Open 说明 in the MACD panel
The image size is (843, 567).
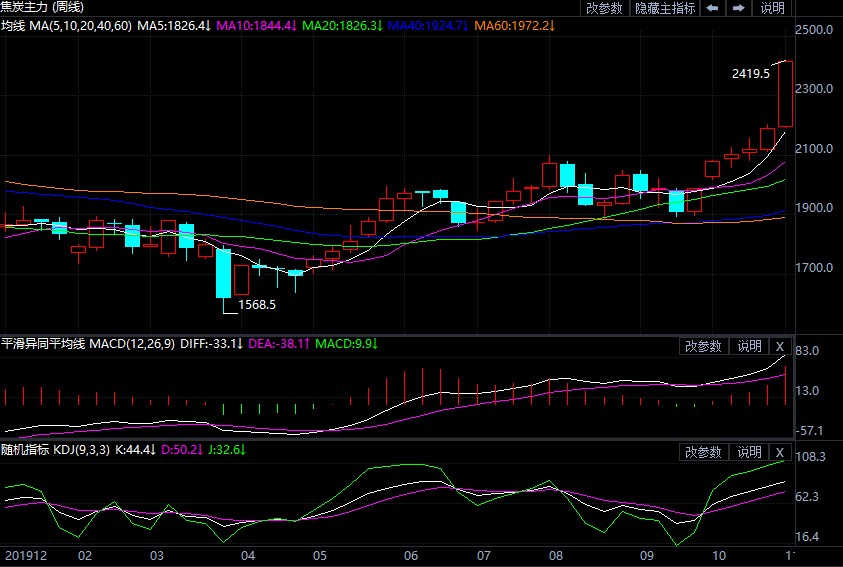coord(749,346)
